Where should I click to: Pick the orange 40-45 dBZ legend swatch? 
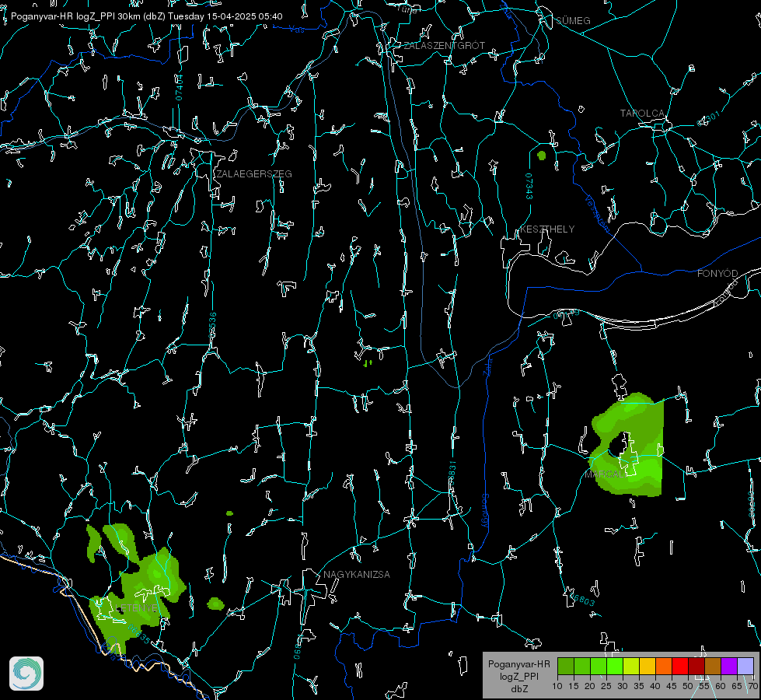pyautogui.click(x=664, y=666)
